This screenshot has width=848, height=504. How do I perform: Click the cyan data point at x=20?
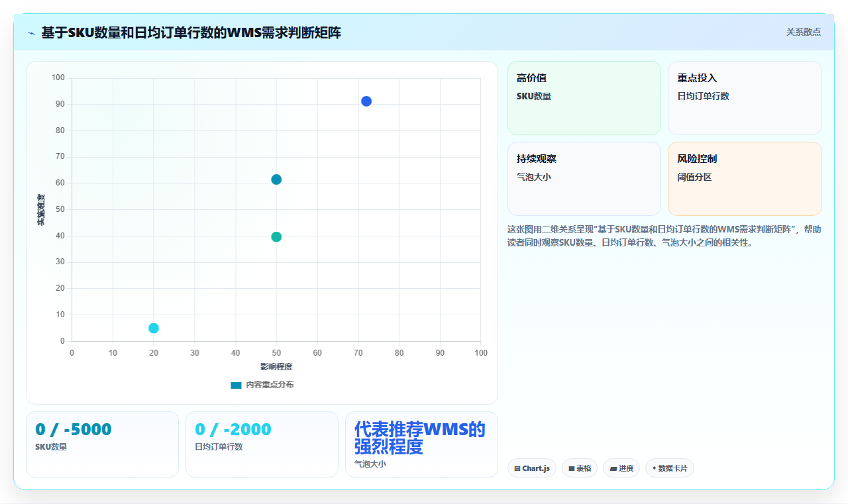click(154, 328)
